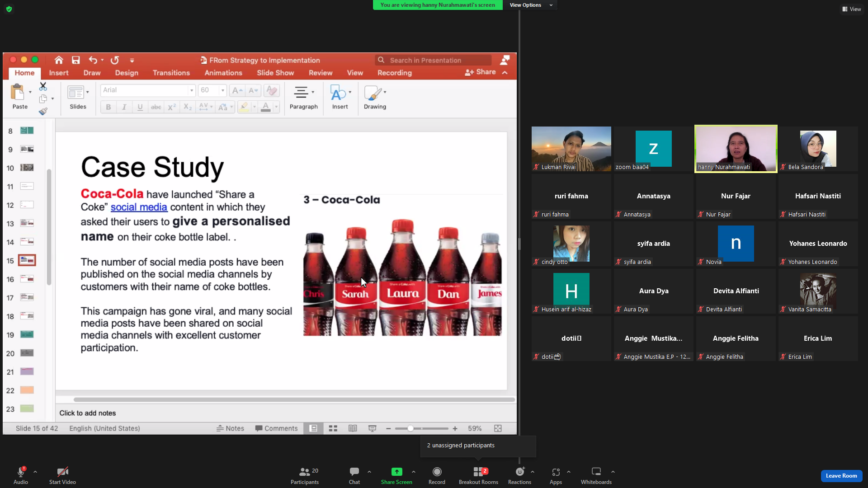Screen dimensions: 868x488
Task: Click Fit slide to window icon
Action: [x=498, y=428]
